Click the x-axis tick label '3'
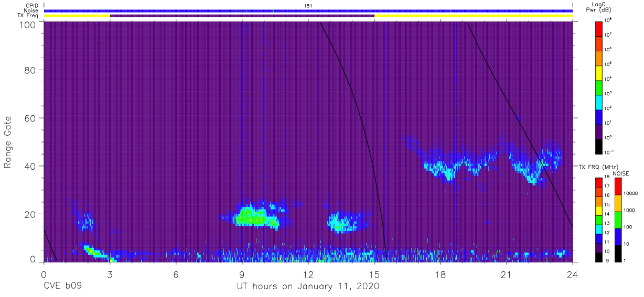 click(x=110, y=274)
